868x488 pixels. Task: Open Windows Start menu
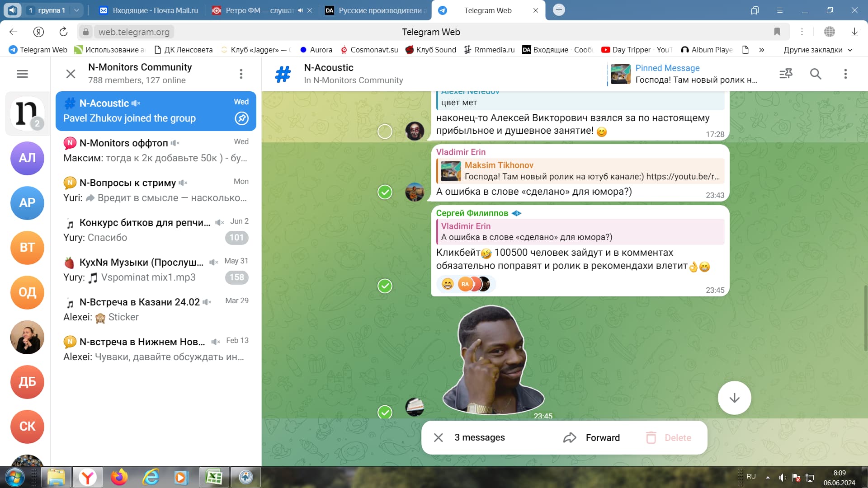[14, 477]
